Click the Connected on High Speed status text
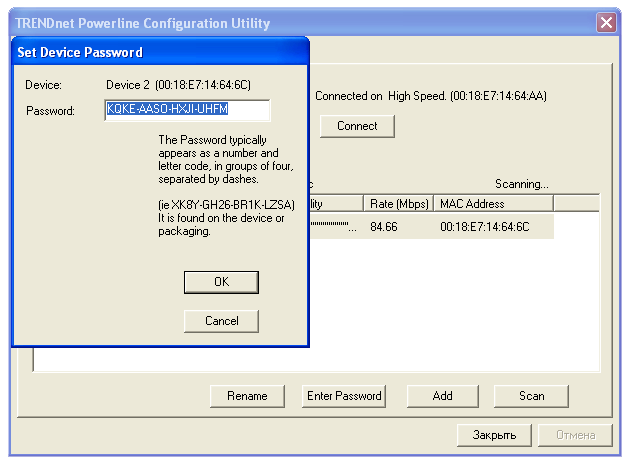 pos(431,96)
